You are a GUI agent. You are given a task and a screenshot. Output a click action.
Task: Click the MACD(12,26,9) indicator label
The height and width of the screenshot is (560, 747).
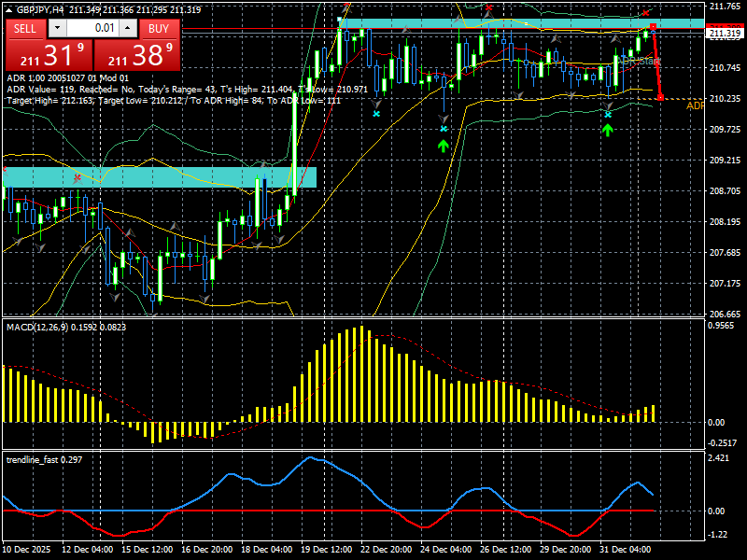pos(66,328)
